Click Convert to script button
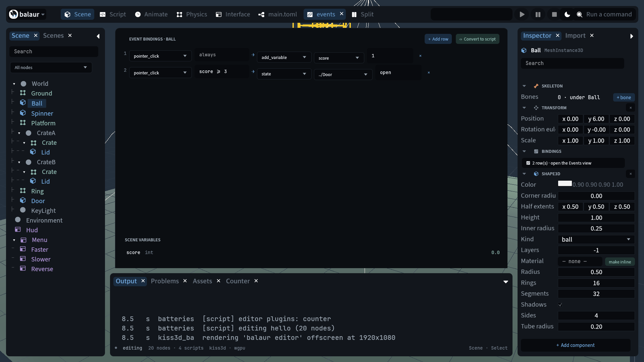This screenshot has width=644, height=362. (478, 39)
